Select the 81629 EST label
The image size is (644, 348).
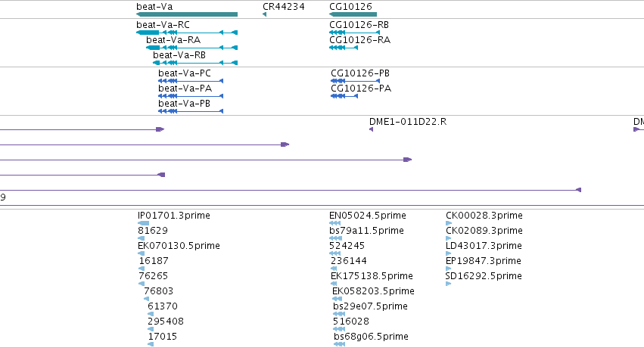coord(153,231)
